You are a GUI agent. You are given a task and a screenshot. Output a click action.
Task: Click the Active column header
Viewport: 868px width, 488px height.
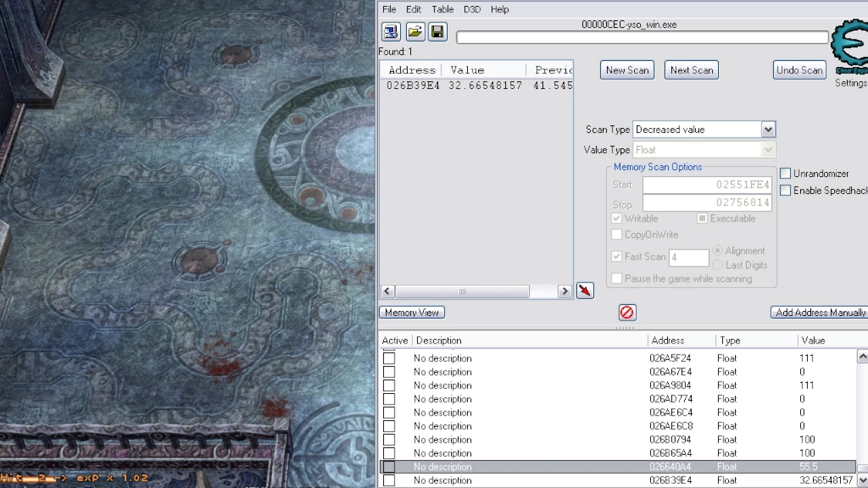coord(395,340)
